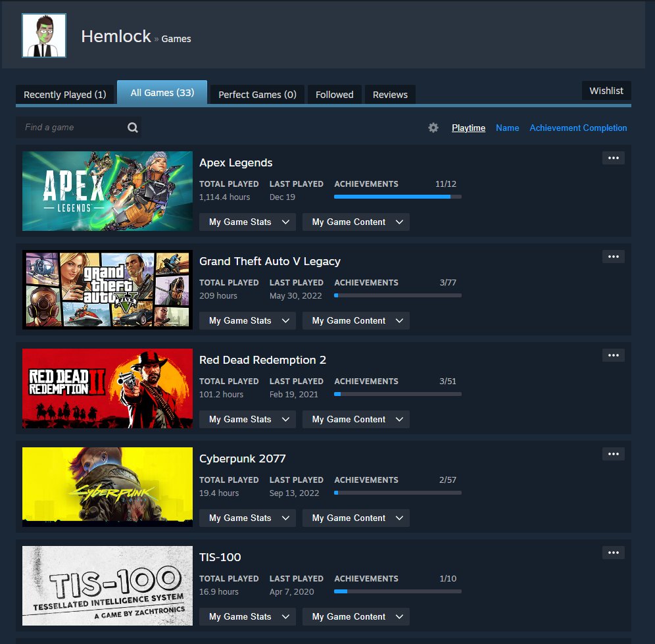Open three-dot menu for Red Dead Redemption 2

[x=613, y=355]
